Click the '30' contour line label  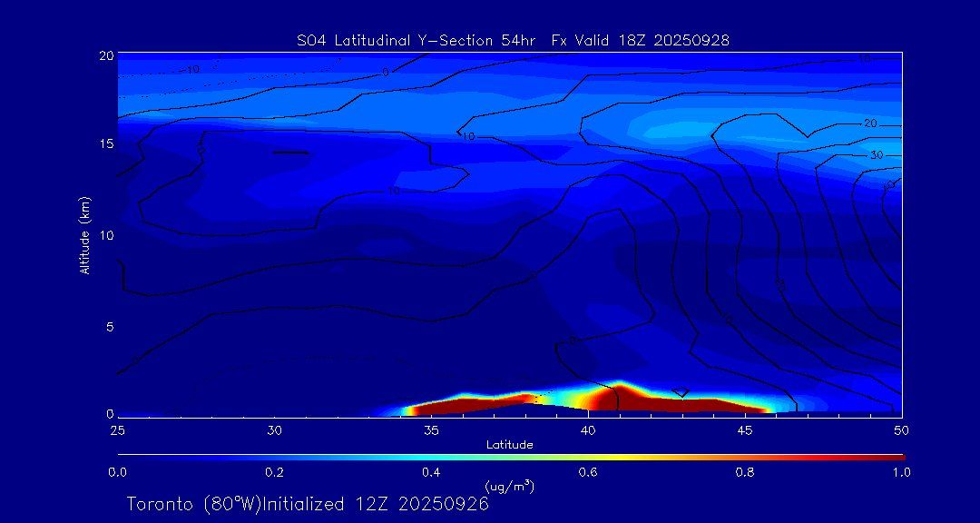click(876, 155)
